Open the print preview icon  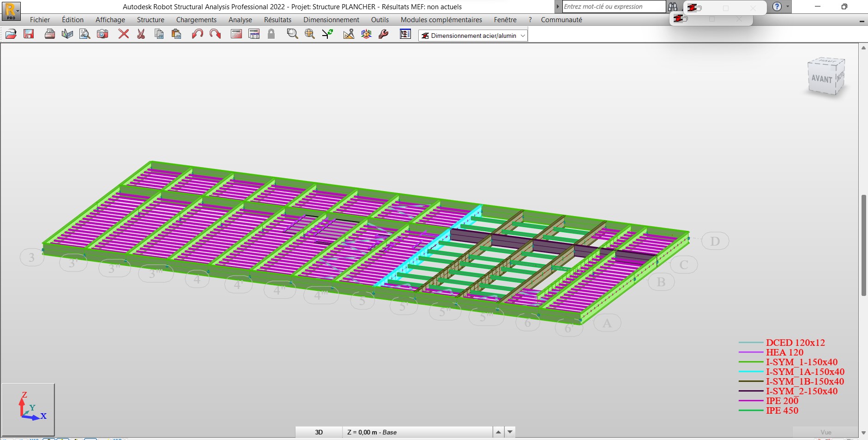pos(85,34)
